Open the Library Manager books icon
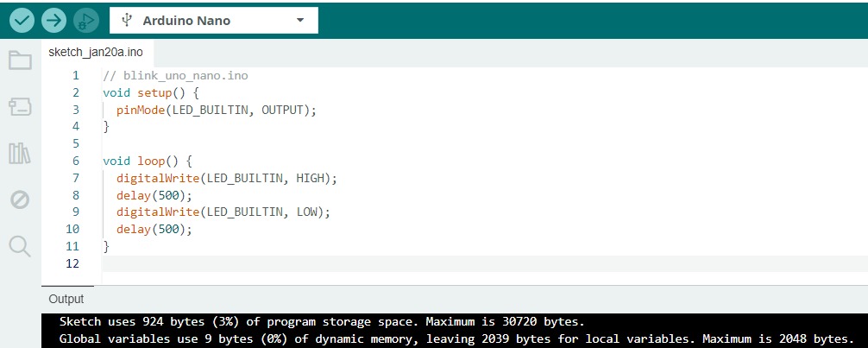This screenshot has height=348, width=868. (20, 153)
